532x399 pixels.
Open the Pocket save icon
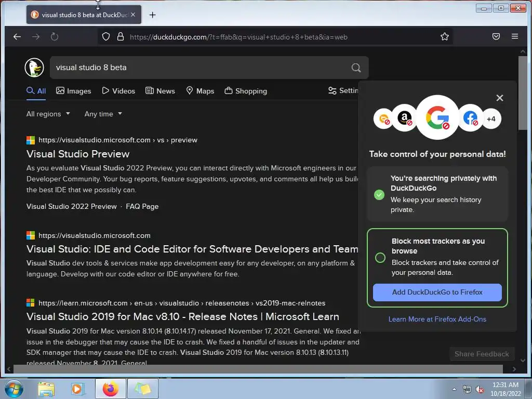(496, 37)
